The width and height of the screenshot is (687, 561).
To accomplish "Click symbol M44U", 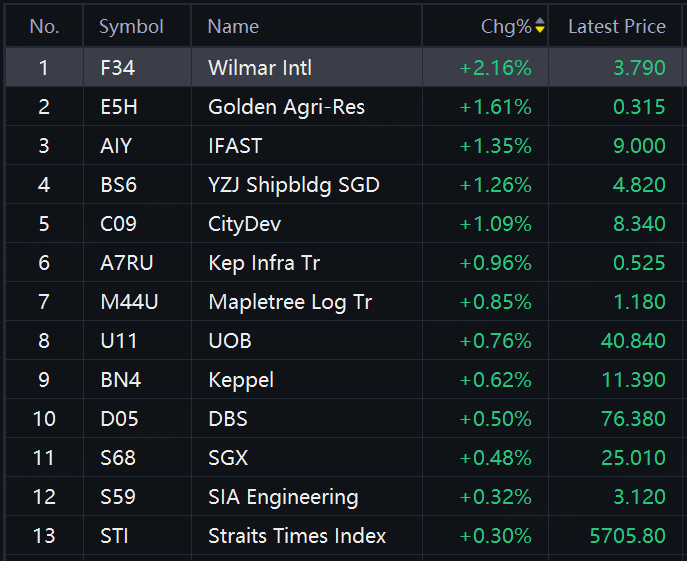I will pyautogui.click(x=129, y=302).
